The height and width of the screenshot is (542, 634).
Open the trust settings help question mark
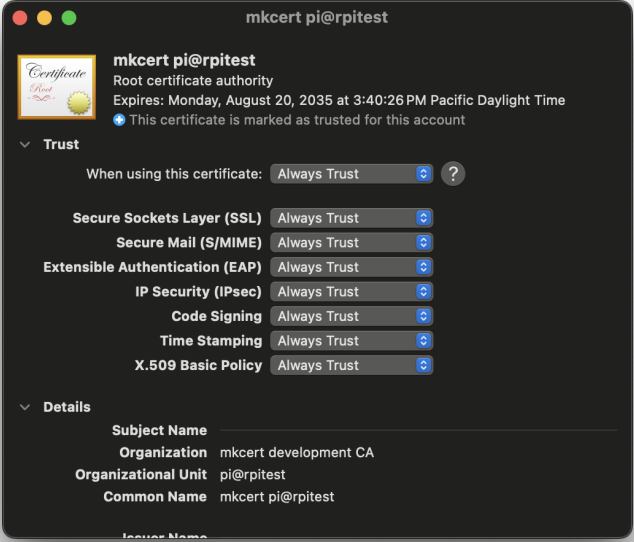tap(453, 174)
